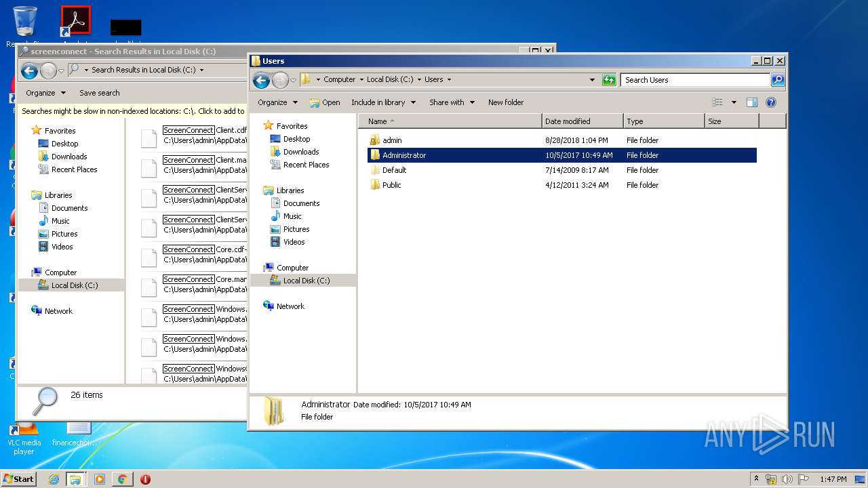Select Videos library in Users window

point(294,242)
